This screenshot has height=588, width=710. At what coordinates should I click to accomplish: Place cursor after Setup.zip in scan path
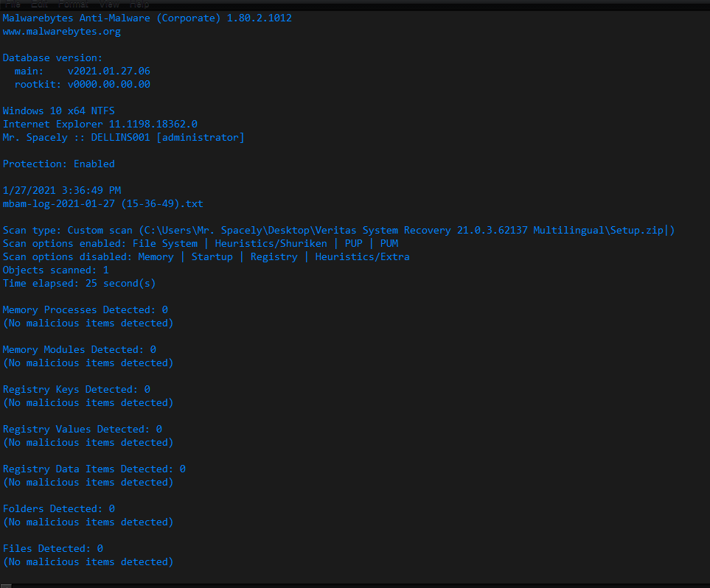[x=664, y=230]
